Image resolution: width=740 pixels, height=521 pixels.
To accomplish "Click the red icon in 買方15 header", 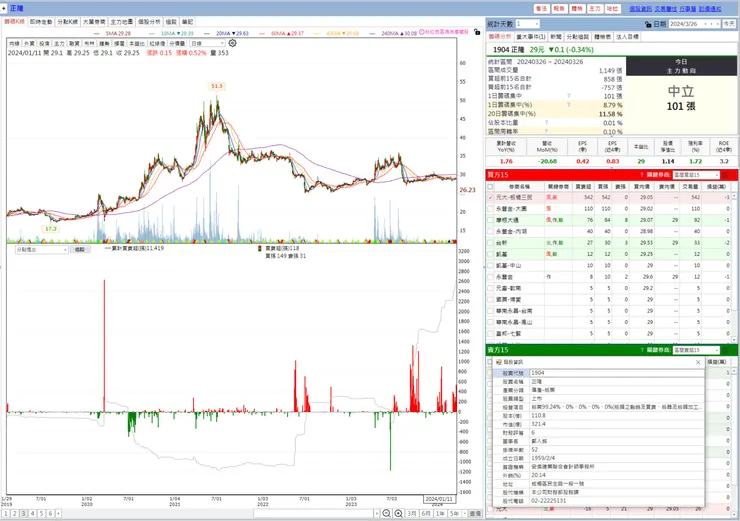I will point(726,175).
